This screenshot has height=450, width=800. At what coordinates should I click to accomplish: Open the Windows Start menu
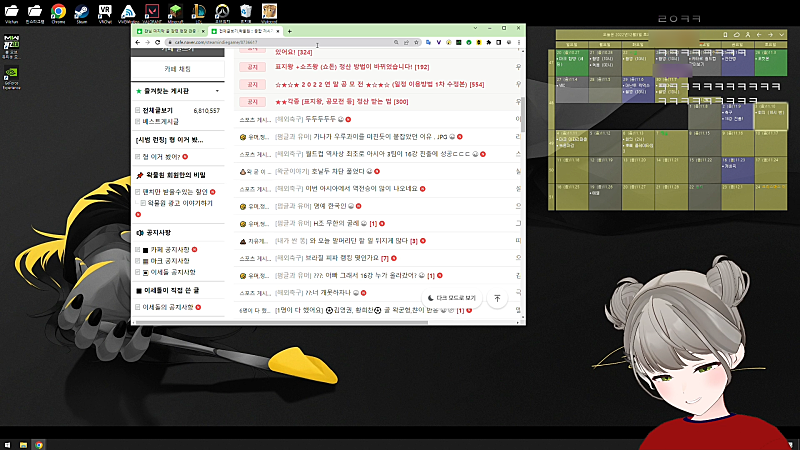pos(7,445)
